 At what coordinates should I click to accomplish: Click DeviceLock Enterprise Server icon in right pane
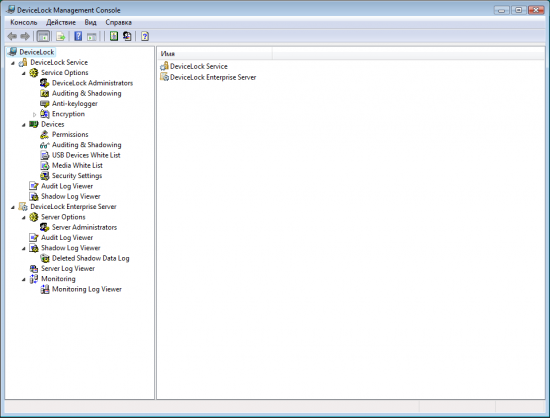pyautogui.click(x=164, y=77)
